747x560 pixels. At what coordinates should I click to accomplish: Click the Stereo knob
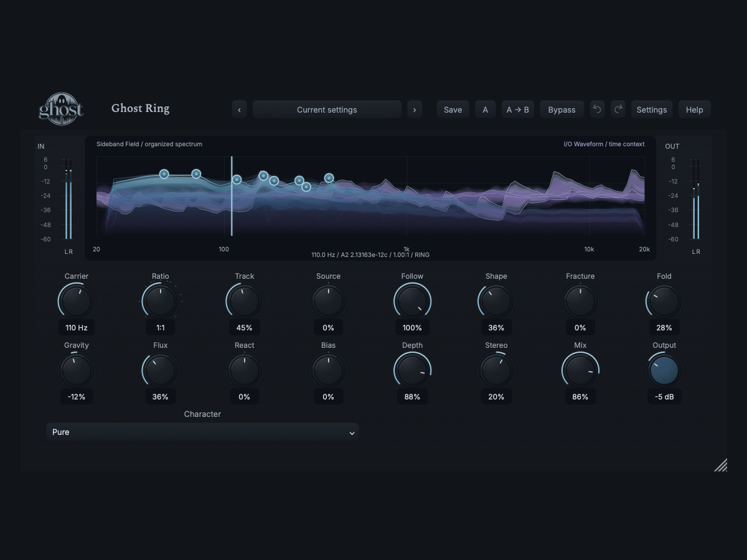coord(496,371)
